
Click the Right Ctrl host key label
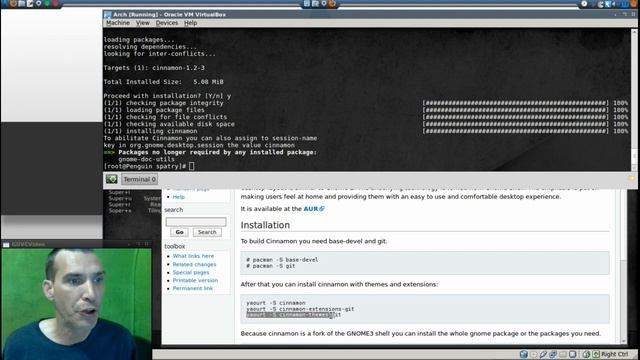[x=615, y=354]
